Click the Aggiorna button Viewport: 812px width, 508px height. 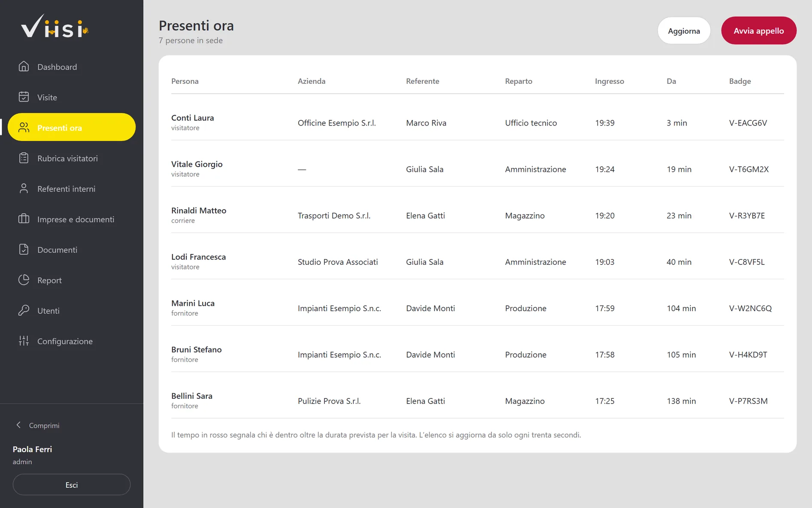click(684, 31)
